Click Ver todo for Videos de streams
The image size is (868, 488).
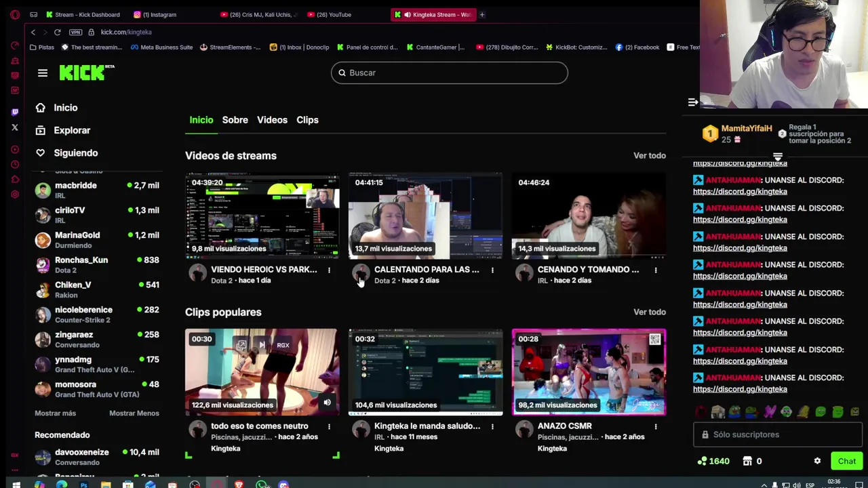650,156
